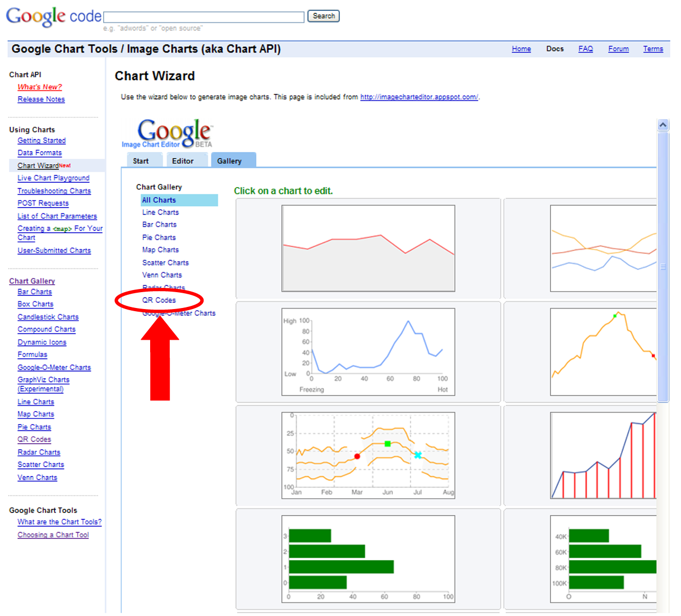Open User-Submitted Charts link

pos(54,250)
